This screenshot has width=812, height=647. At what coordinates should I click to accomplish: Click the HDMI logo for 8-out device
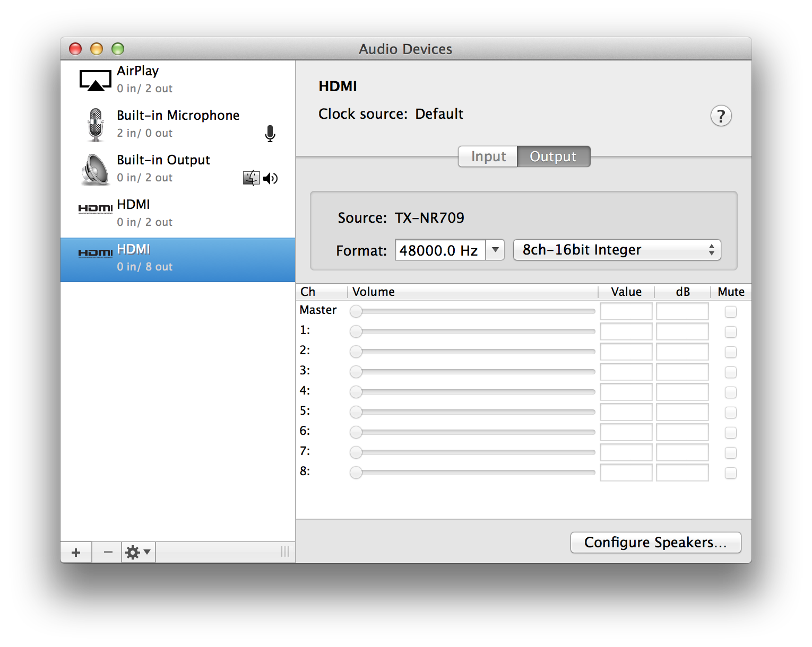96,253
